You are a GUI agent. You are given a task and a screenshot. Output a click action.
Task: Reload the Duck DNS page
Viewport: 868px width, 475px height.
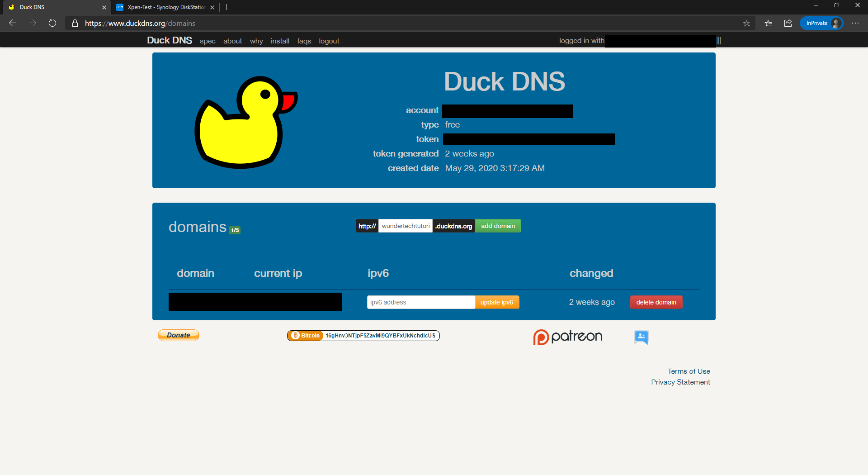click(x=52, y=23)
